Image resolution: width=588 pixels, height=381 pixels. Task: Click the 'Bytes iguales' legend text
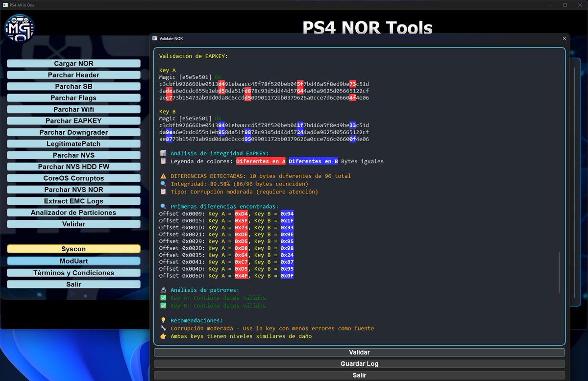363,161
